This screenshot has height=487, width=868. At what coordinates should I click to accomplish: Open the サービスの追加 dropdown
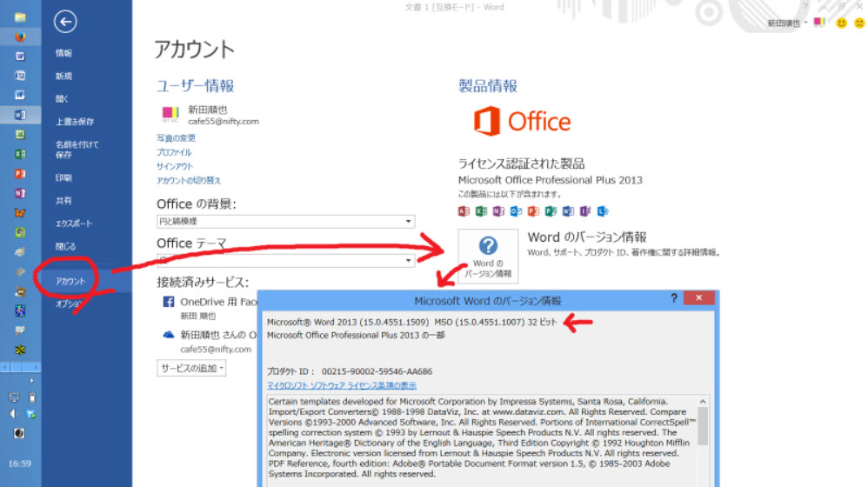[191, 368]
